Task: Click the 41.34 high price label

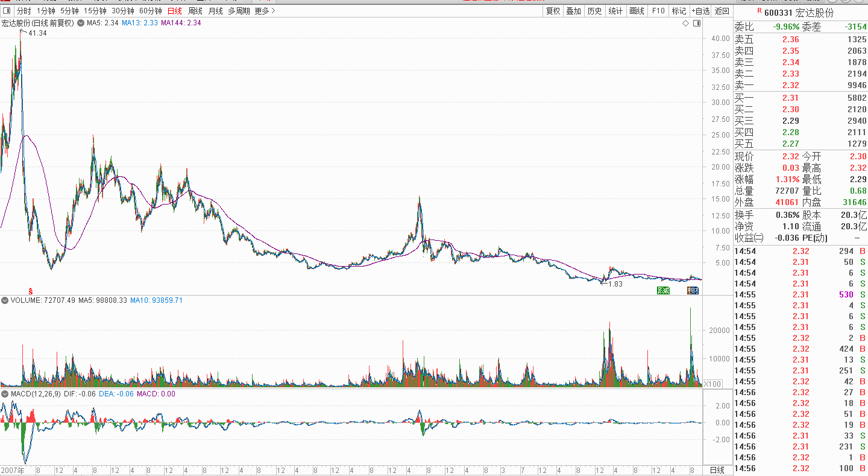Action: pyautogui.click(x=37, y=33)
